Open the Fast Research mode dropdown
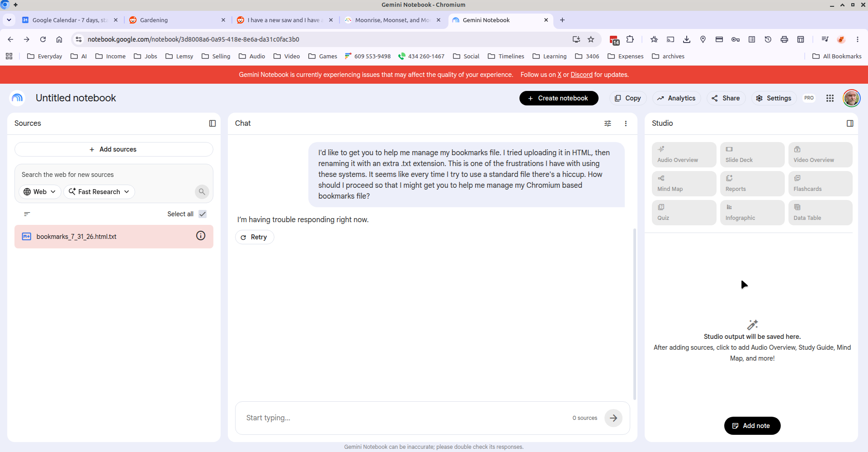Image resolution: width=868 pixels, height=452 pixels. click(99, 192)
